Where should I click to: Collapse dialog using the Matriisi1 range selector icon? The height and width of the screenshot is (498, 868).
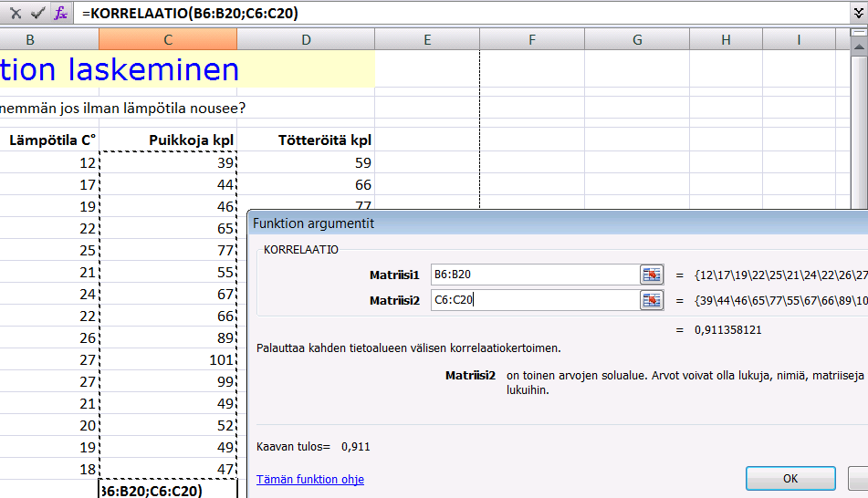click(x=652, y=275)
